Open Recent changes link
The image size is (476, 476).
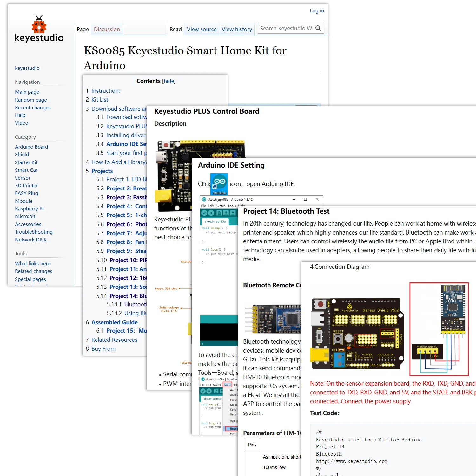(x=33, y=107)
